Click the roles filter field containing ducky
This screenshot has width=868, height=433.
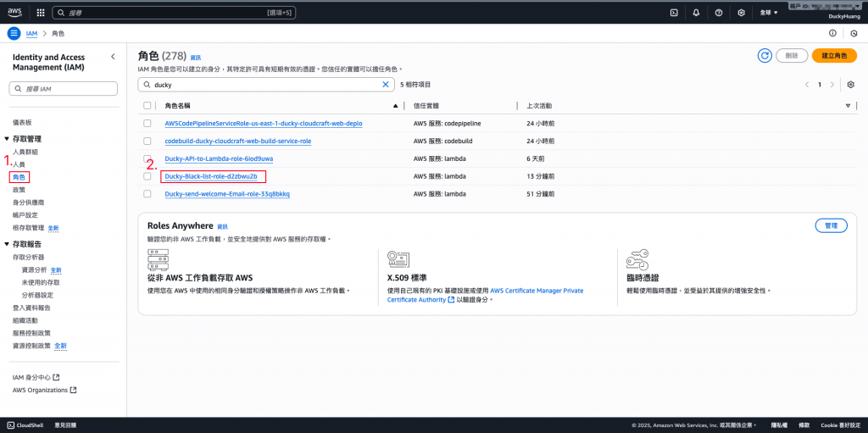click(265, 85)
